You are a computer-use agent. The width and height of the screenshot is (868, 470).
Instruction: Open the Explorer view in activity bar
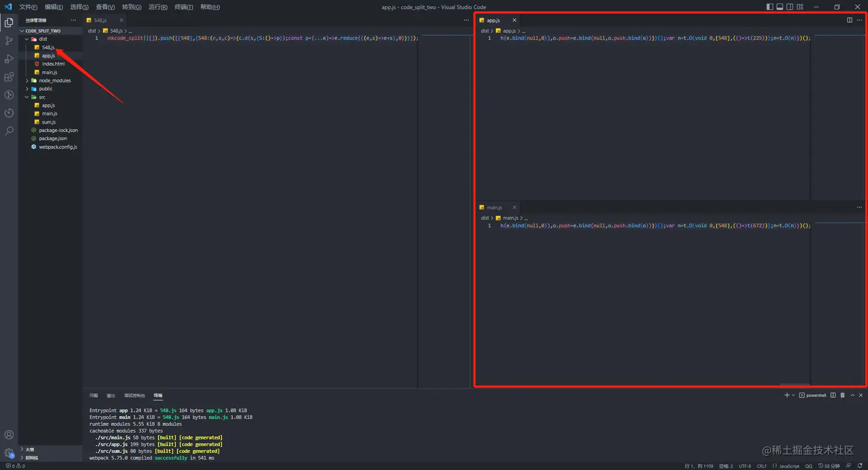click(9, 22)
